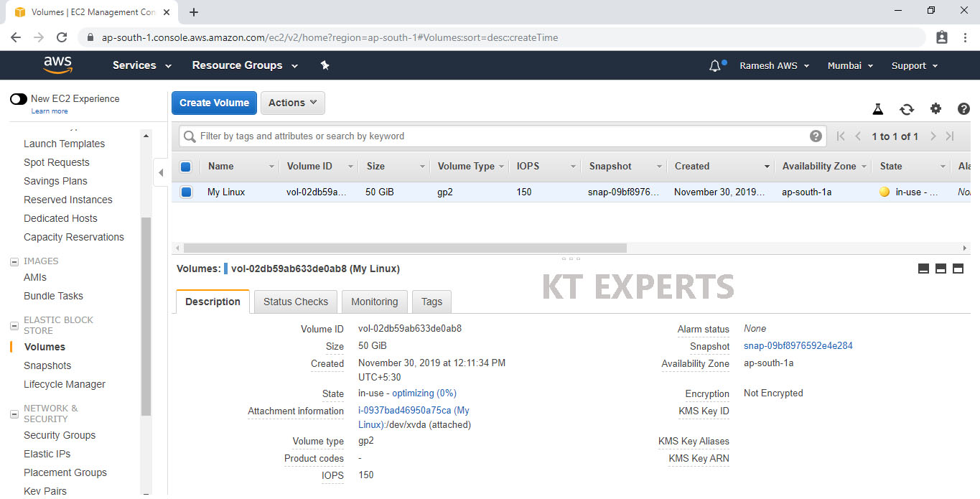This screenshot has height=499, width=980.
Task: Open Dedicated Hosts in sidebar
Action: tap(60, 218)
